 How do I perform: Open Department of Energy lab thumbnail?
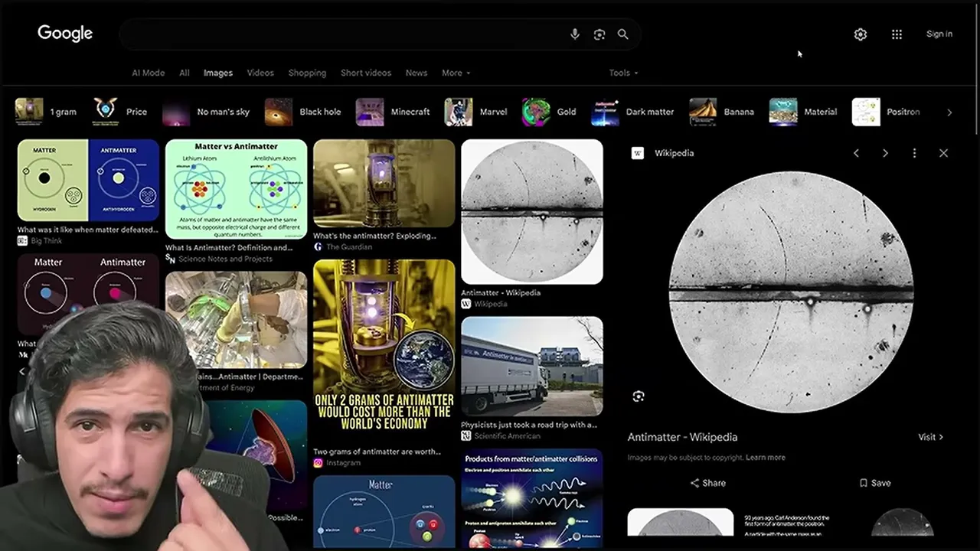tap(236, 320)
